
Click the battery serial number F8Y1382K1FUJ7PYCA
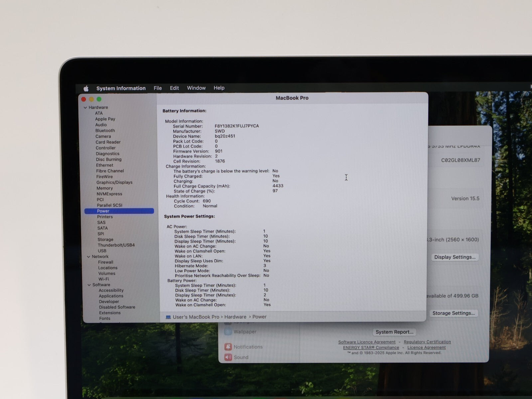click(237, 126)
